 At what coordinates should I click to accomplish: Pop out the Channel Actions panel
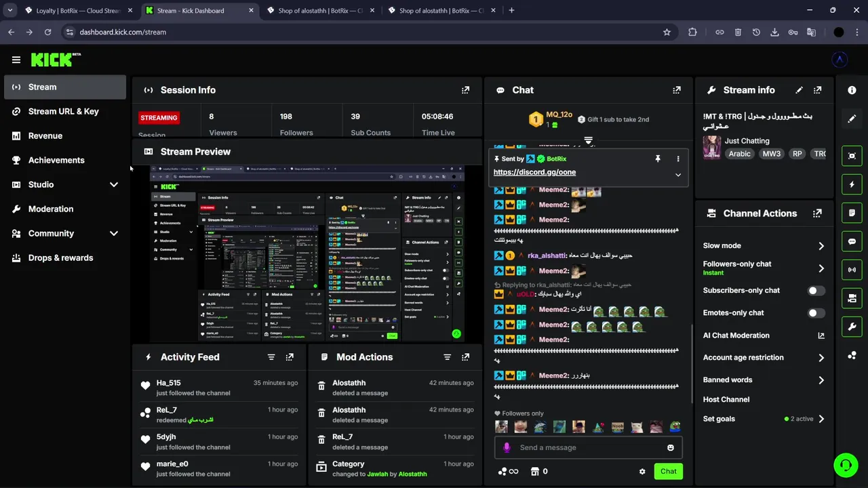tap(817, 213)
